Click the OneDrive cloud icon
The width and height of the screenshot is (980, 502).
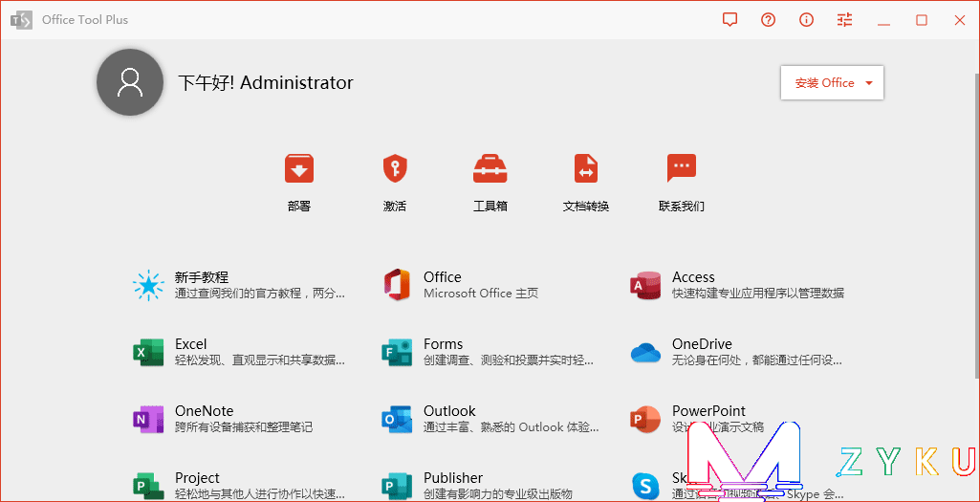tap(645, 353)
